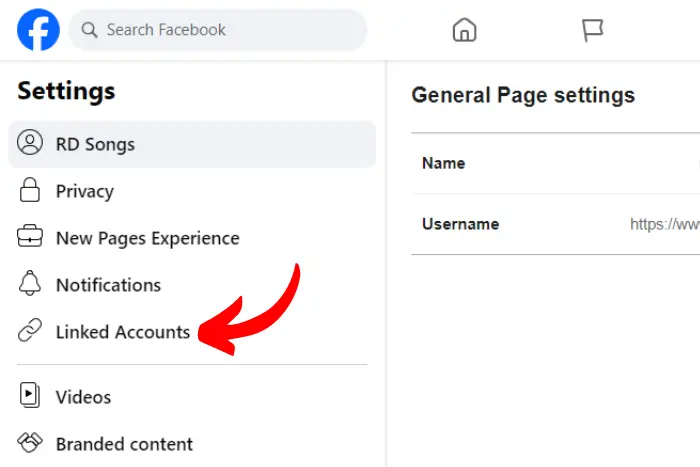This screenshot has width=700, height=467.
Task: Open Videos settings
Action: [x=192, y=397]
